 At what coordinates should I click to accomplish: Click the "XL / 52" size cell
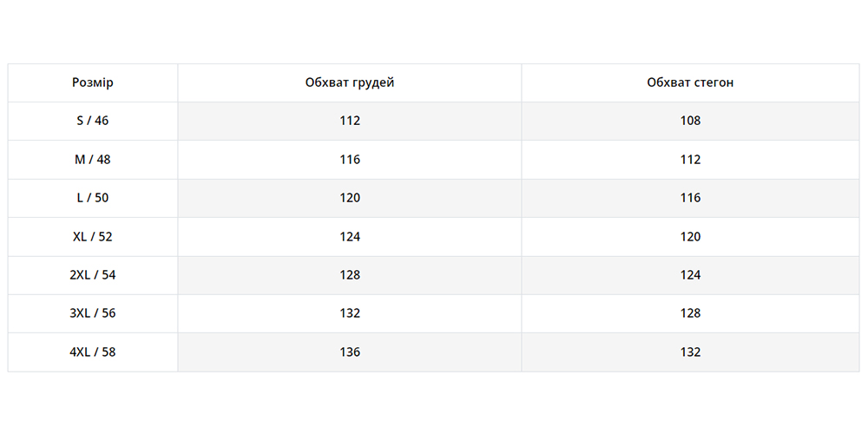point(93,236)
